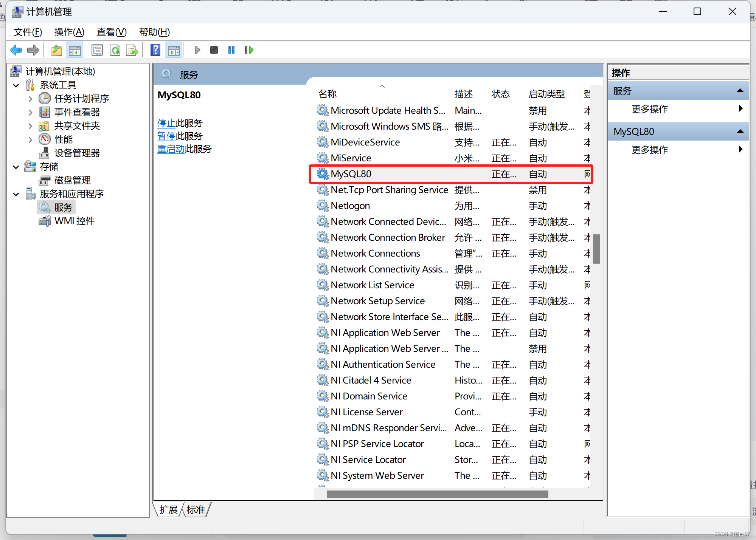Refresh the services list
This screenshot has height=540, width=756.
[115, 50]
